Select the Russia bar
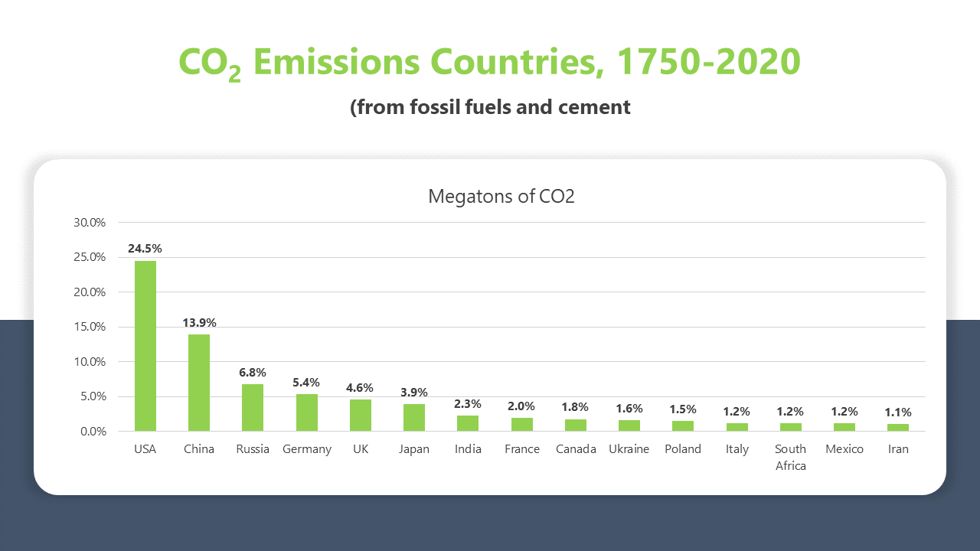Screen dimensions: 980x551 253,407
